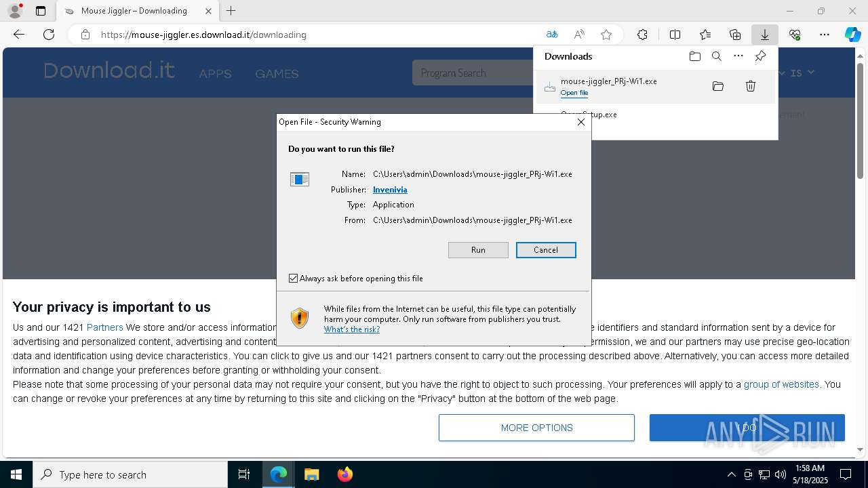Open the downloads folder icon in panel header
This screenshot has height=488, width=868.
click(694, 56)
